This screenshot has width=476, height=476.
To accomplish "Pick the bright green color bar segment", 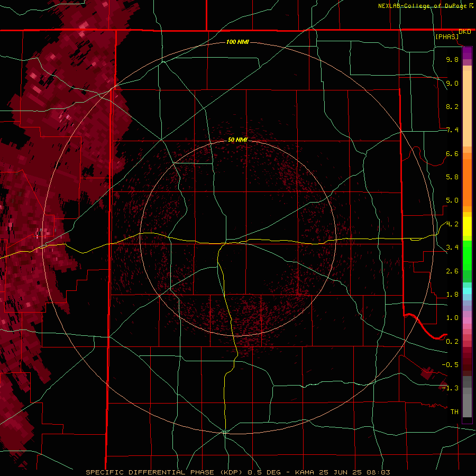I will coord(467,255).
